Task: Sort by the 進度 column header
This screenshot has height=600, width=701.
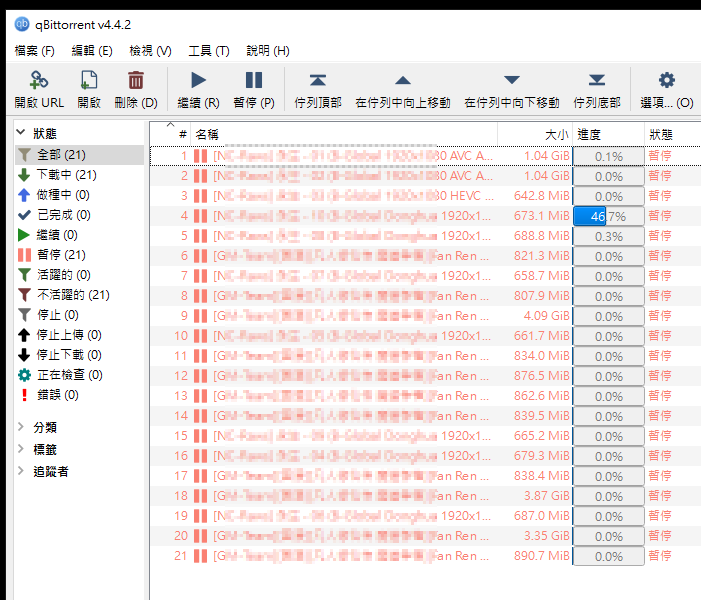Action: (x=609, y=134)
